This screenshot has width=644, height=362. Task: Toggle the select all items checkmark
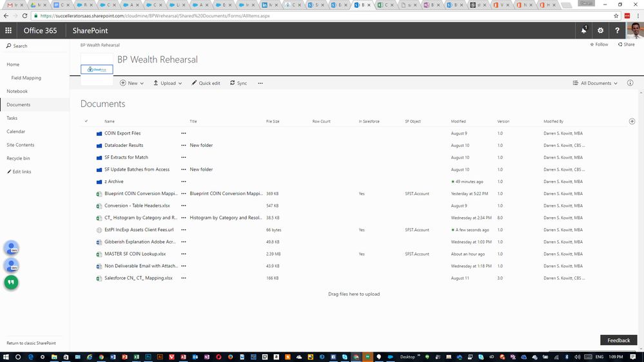click(x=86, y=121)
